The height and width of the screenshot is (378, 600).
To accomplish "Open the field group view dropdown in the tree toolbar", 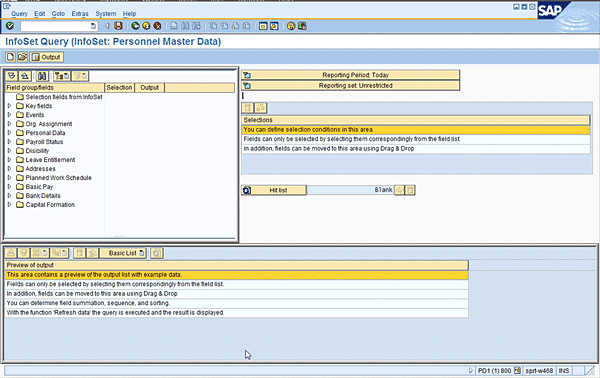I will tap(62, 76).
